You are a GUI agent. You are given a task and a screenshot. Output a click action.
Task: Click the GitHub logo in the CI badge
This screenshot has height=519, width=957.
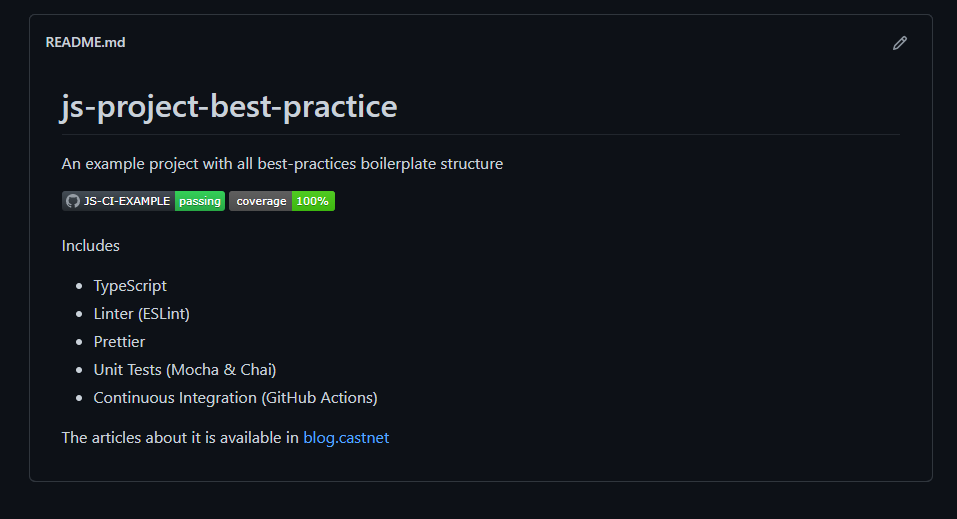click(x=73, y=201)
